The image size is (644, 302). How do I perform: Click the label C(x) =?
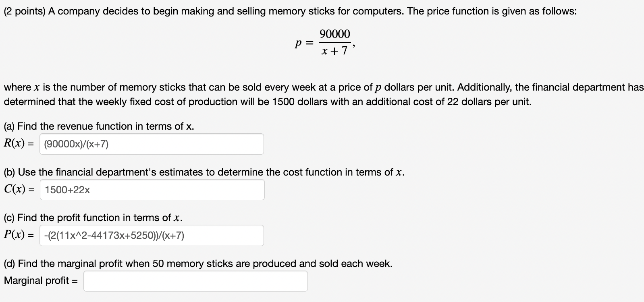click(18, 188)
